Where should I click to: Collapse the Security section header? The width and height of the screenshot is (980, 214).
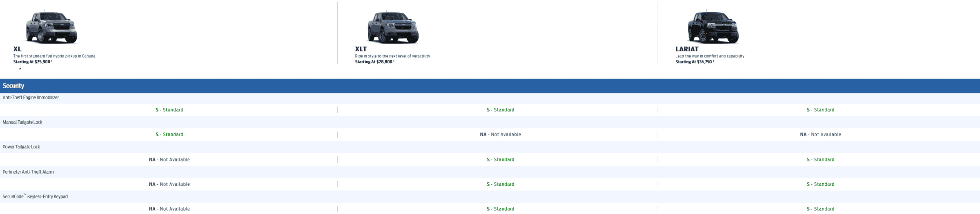[x=490, y=86]
